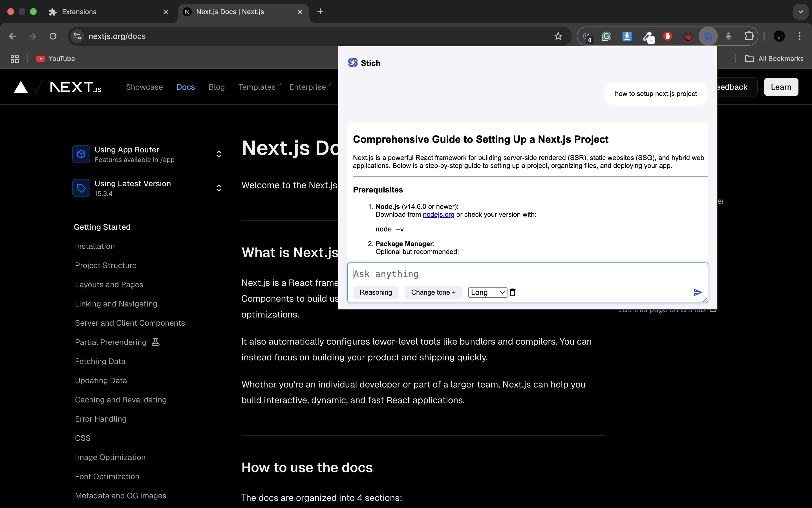This screenshot has width=812, height=508.
Task: Click the red hand blocker extension icon
Action: click(x=667, y=36)
